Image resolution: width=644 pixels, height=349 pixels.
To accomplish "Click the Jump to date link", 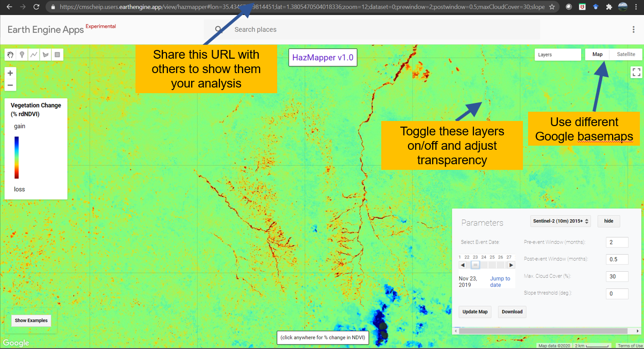I will 500,282.
